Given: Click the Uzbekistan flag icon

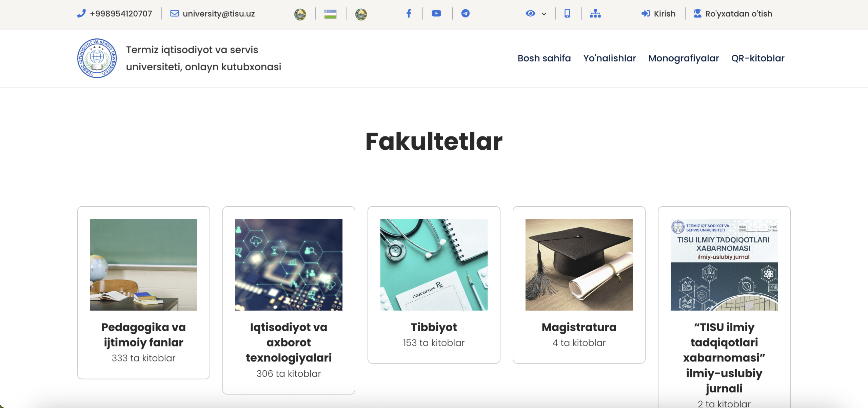Looking at the screenshot, I should point(330,14).
